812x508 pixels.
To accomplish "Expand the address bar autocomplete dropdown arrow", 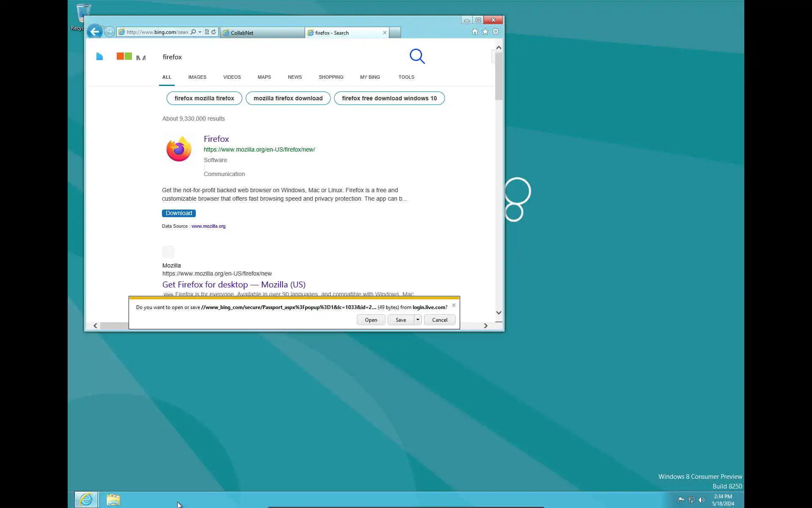I will pos(200,32).
